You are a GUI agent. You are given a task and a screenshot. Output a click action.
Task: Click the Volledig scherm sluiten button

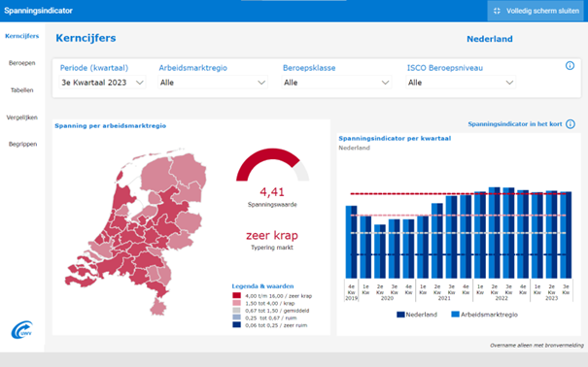536,11
